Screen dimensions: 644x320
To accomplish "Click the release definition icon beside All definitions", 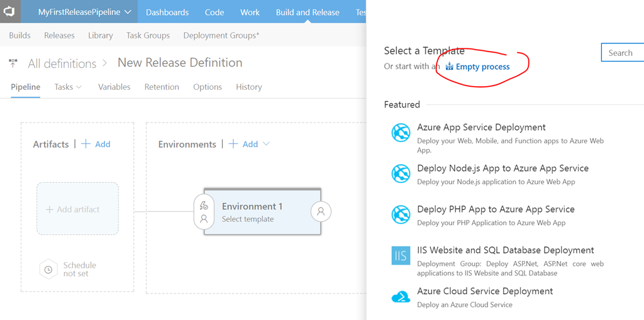I will [13, 63].
